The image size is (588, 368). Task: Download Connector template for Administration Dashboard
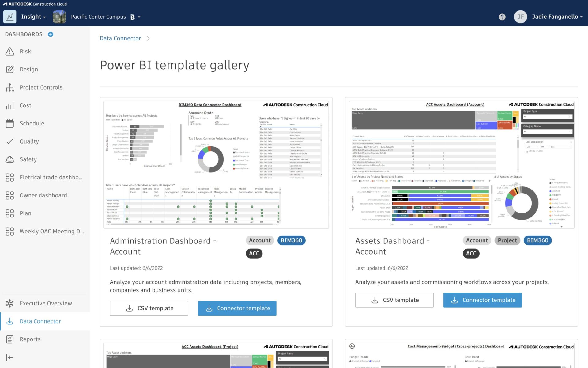[237, 308]
